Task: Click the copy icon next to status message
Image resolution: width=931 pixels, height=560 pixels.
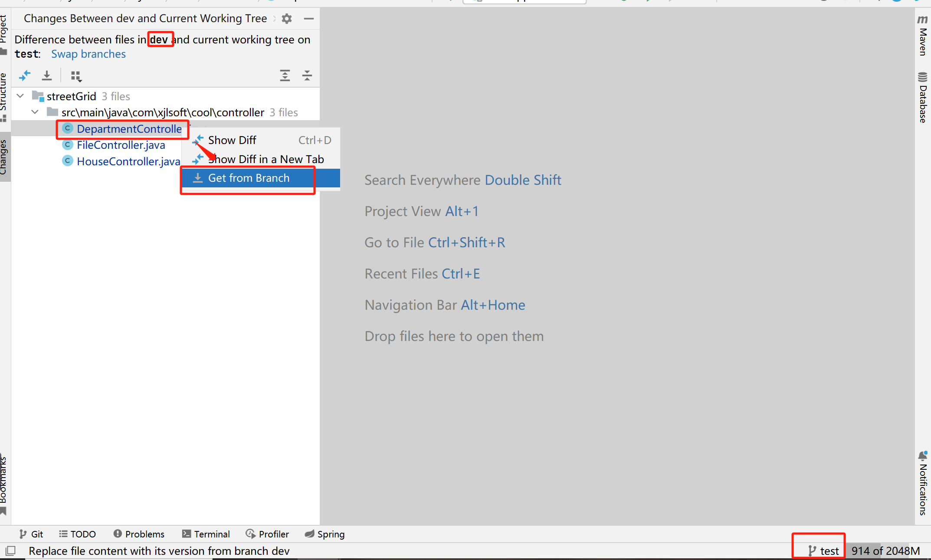Action: tap(10, 550)
